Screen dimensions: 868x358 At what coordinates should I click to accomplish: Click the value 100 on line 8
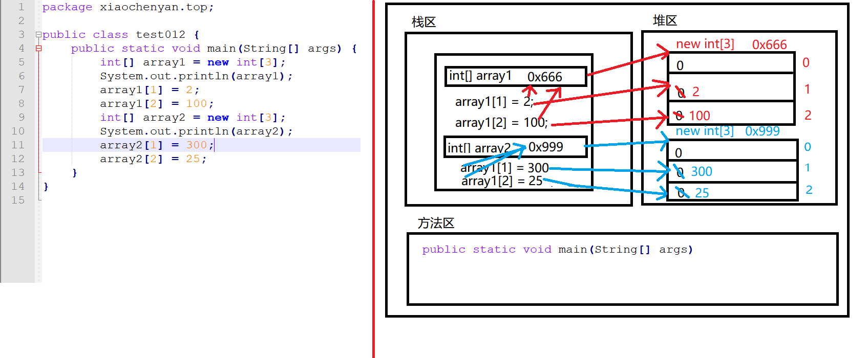pyautogui.click(x=196, y=104)
